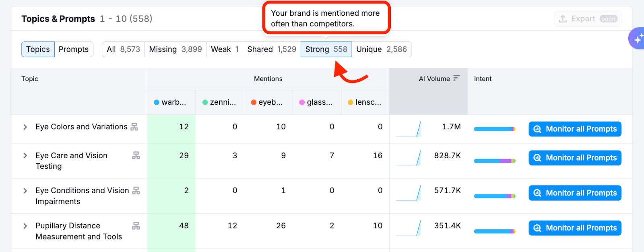Viewport: 644px width, 252px height.
Task: Switch to the Prompts view toggle
Action: pos(74,50)
